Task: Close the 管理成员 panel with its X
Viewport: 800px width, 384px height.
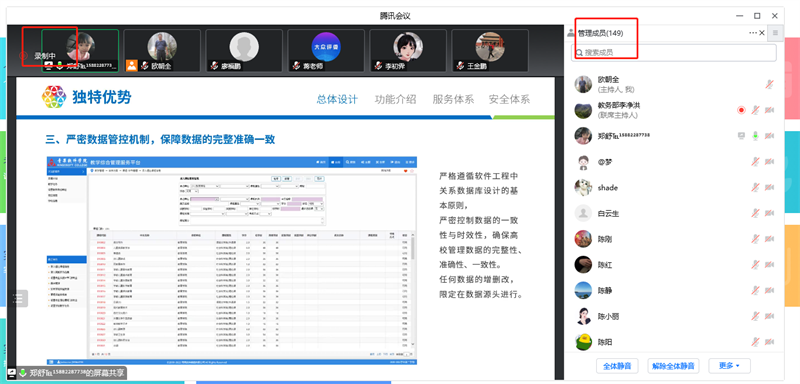Action: pos(762,33)
